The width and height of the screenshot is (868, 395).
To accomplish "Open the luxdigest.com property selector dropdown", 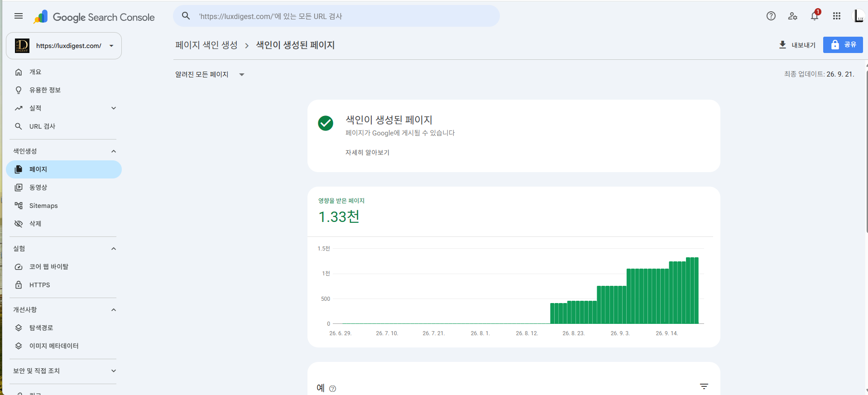I will [64, 46].
